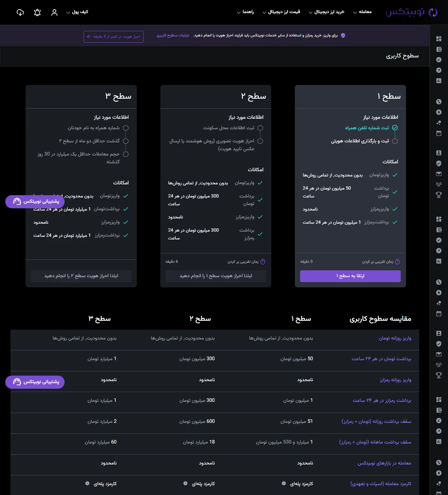Expand the 'خرید ارز دیجیتال' dropdown
Screen dimensions: 448x495
(326, 12)
